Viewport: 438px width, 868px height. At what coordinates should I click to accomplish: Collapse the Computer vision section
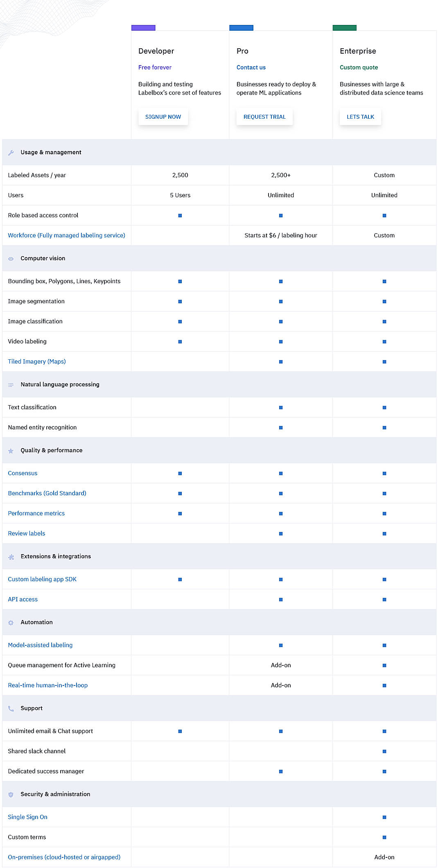(43, 258)
